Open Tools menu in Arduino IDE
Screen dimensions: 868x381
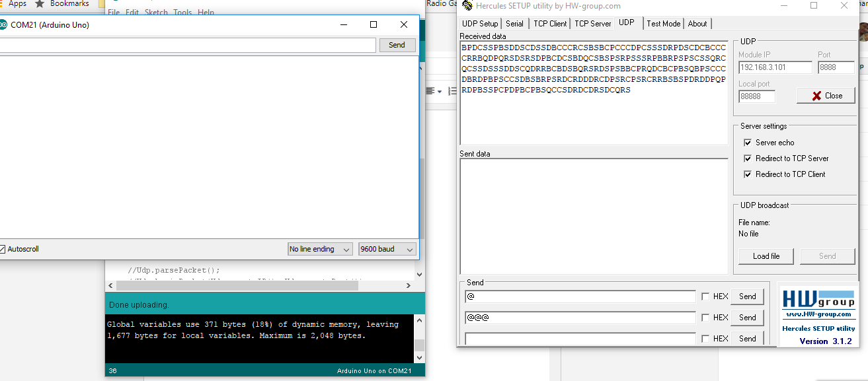[182, 13]
